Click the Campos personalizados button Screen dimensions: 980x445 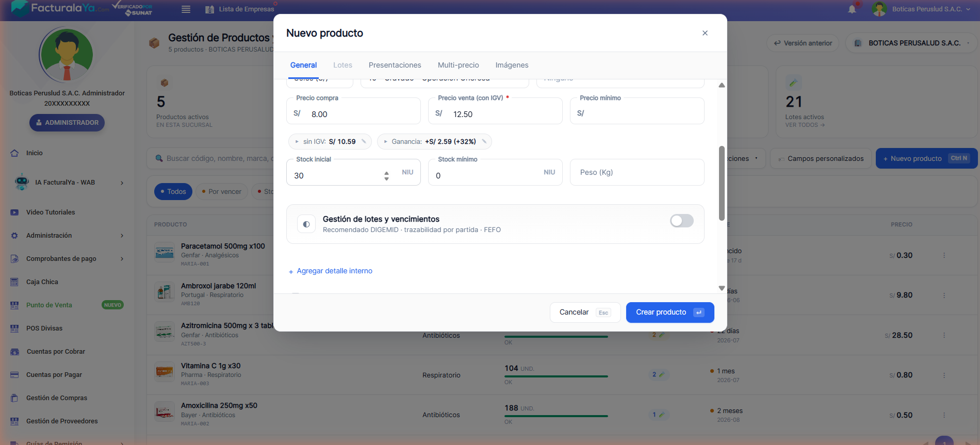click(821, 159)
